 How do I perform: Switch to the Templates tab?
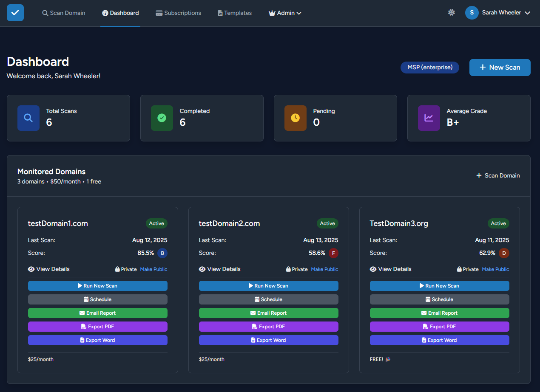[234, 13]
